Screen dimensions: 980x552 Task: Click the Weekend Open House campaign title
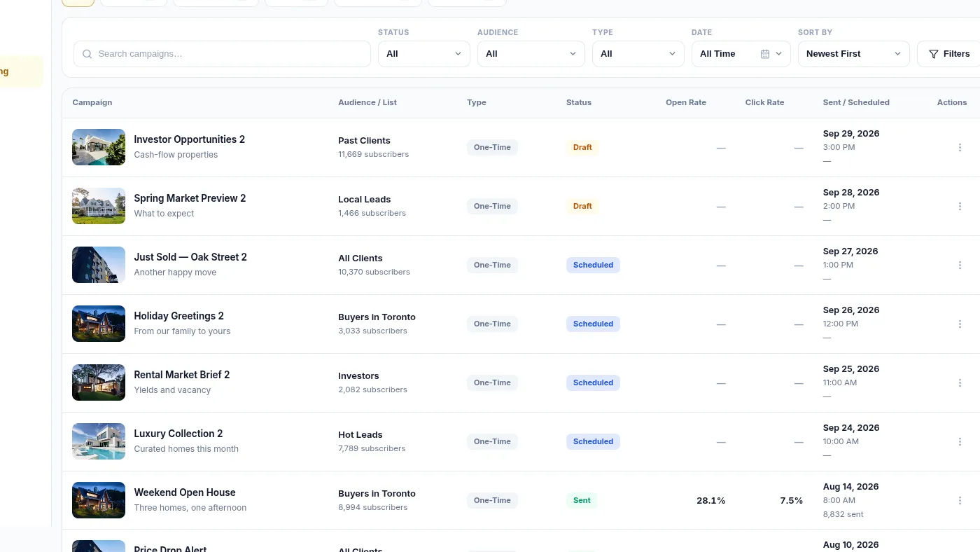[185, 492]
